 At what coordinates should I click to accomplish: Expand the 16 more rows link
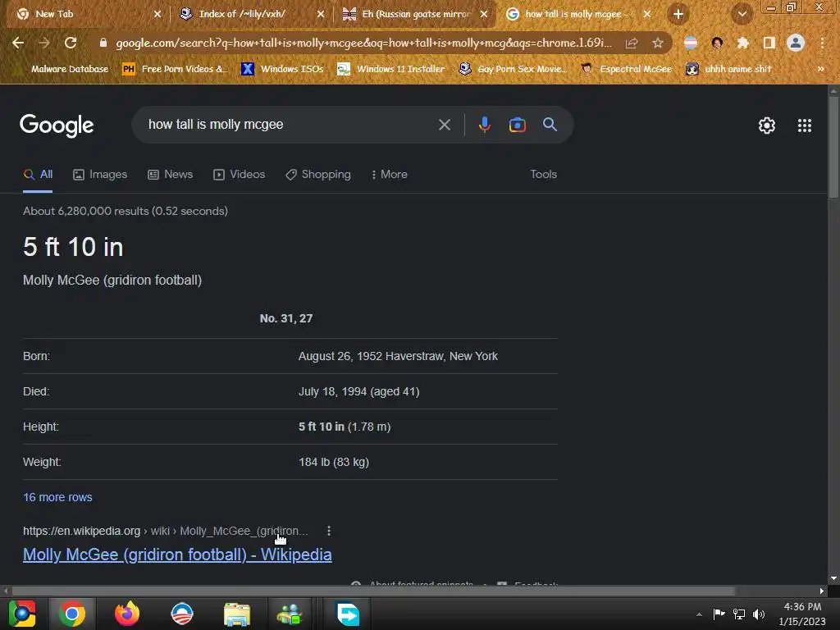57,497
